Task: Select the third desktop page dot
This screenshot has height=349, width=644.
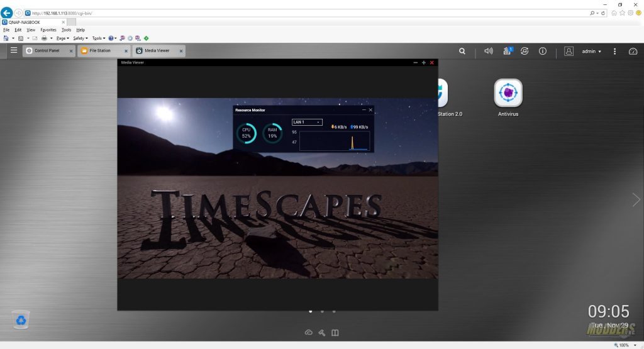Action: 334,312
